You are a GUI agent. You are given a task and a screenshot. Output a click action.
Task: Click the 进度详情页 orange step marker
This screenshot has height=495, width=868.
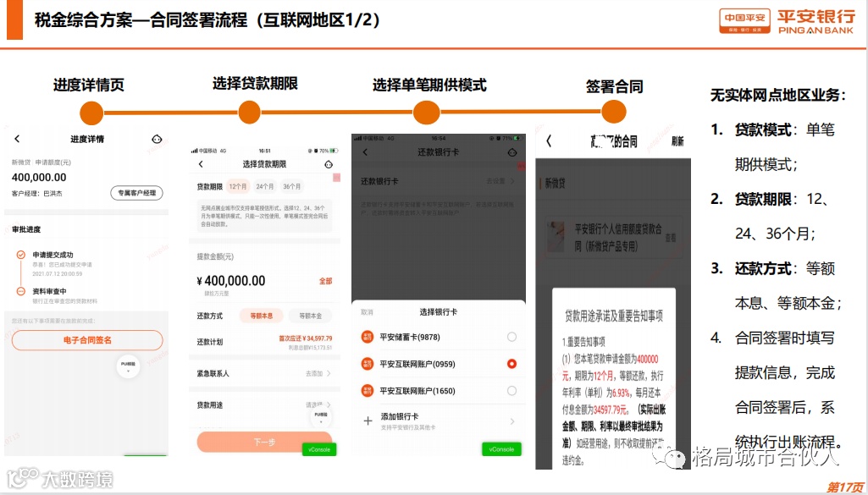92,113
